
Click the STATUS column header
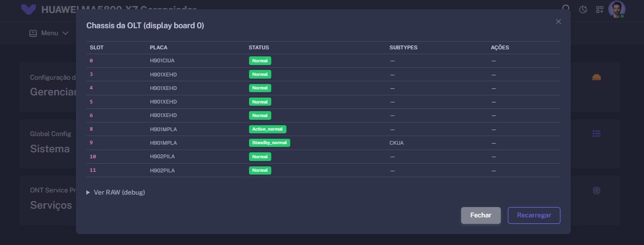coord(259,48)
